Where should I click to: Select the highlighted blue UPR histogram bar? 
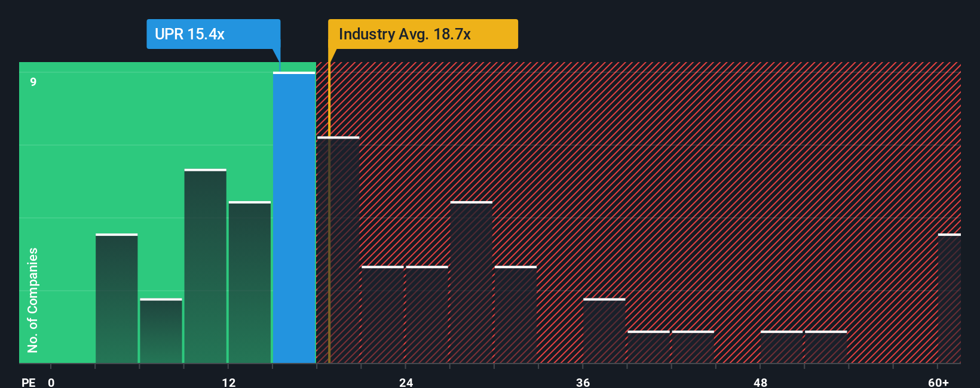click(294, 218)
